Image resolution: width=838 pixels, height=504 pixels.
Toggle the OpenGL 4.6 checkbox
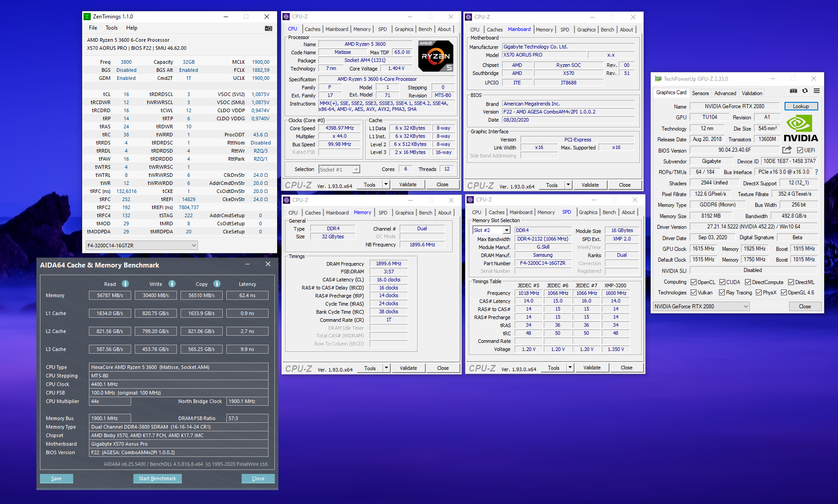pos(784,293)
